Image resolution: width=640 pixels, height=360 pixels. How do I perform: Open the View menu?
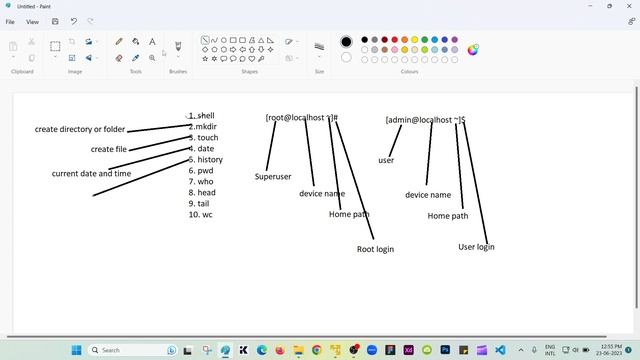(32, 22)
